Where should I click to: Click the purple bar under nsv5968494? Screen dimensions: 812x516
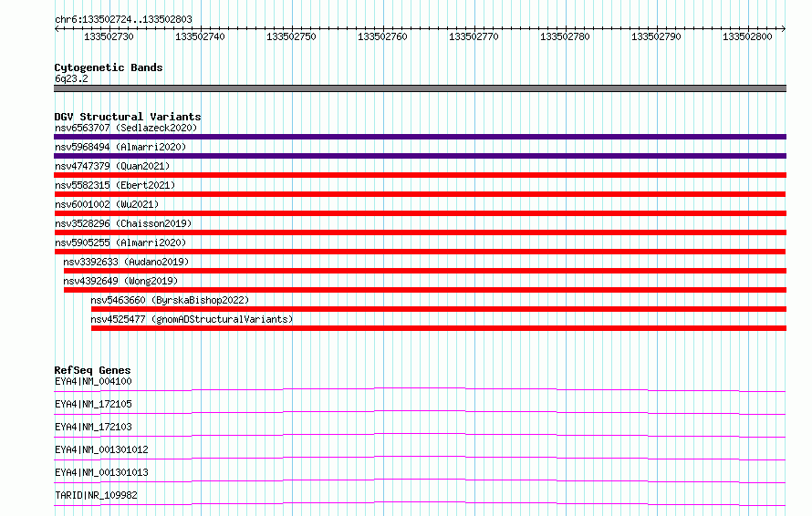tap(420, 156)
